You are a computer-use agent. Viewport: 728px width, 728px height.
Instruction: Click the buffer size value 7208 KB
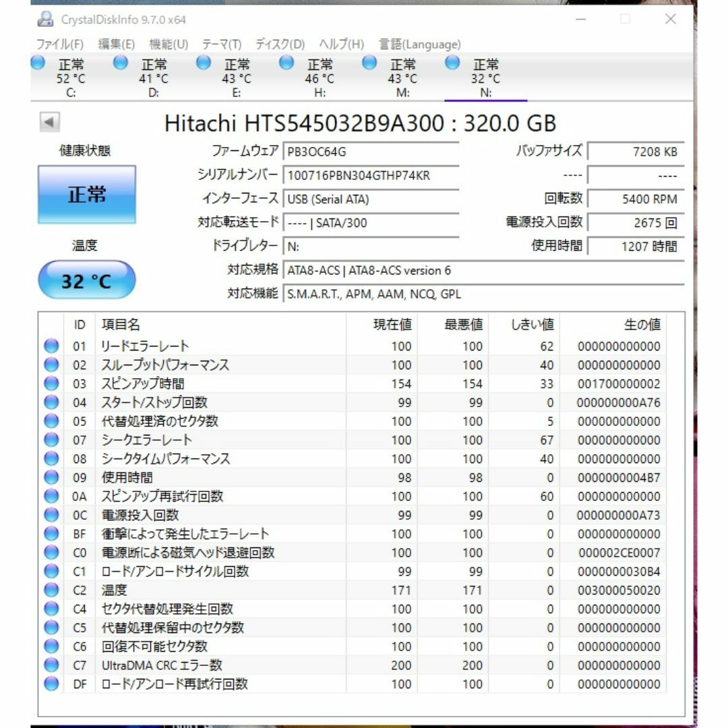click(636, 152)
